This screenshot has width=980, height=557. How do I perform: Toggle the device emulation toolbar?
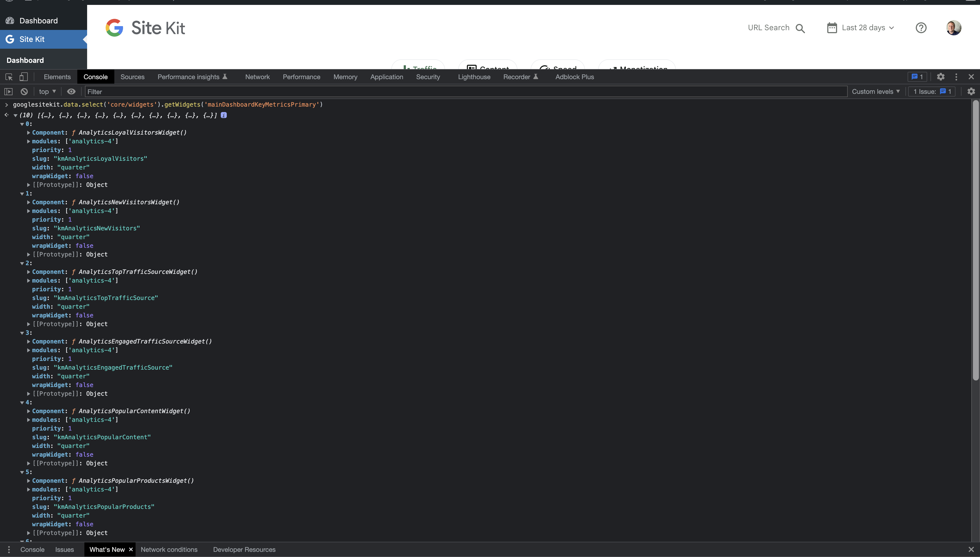23,77
